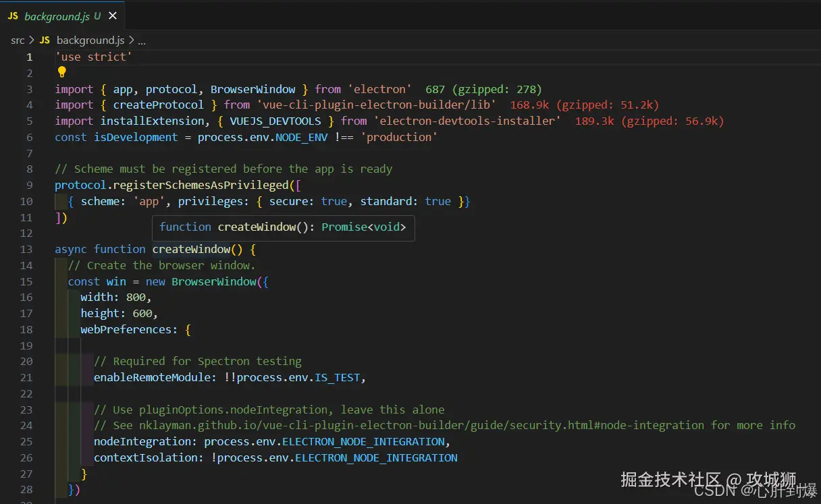Click line number 13 in the gutter

pyautogui.click(x=26, y=250)
